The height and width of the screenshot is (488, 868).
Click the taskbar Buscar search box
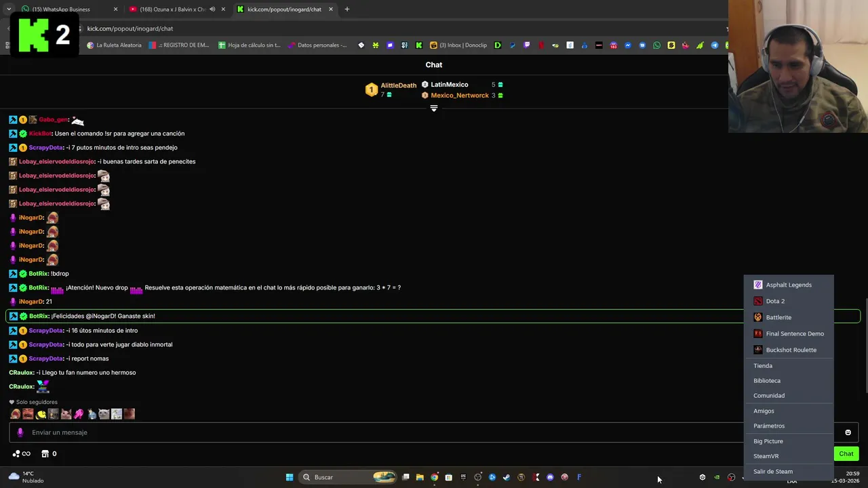347,477
